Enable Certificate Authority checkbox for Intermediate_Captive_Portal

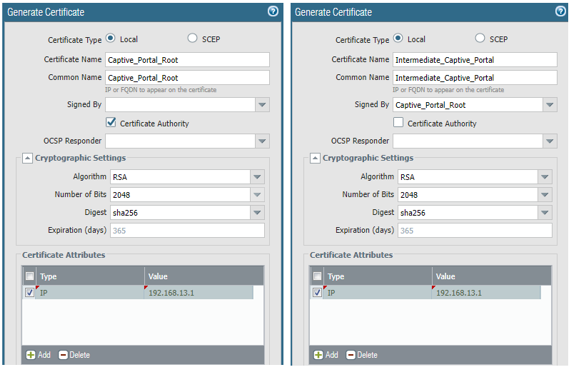coord(398,122)
